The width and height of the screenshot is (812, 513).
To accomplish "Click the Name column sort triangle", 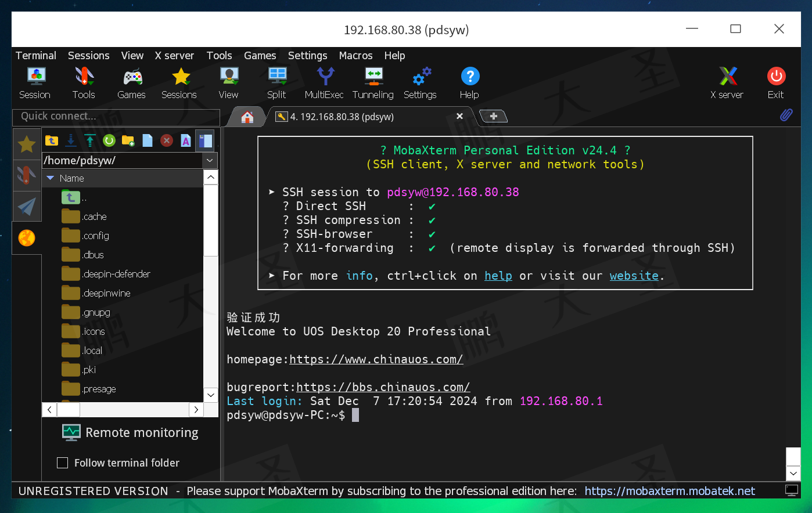I will click(50, 178).
